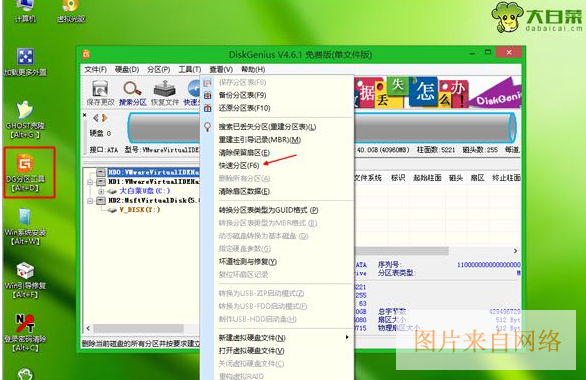This screenshot has width=586, height=380.
Task: Choose 打开虚拟硬盘文件(V) entry
Action: 251,350
